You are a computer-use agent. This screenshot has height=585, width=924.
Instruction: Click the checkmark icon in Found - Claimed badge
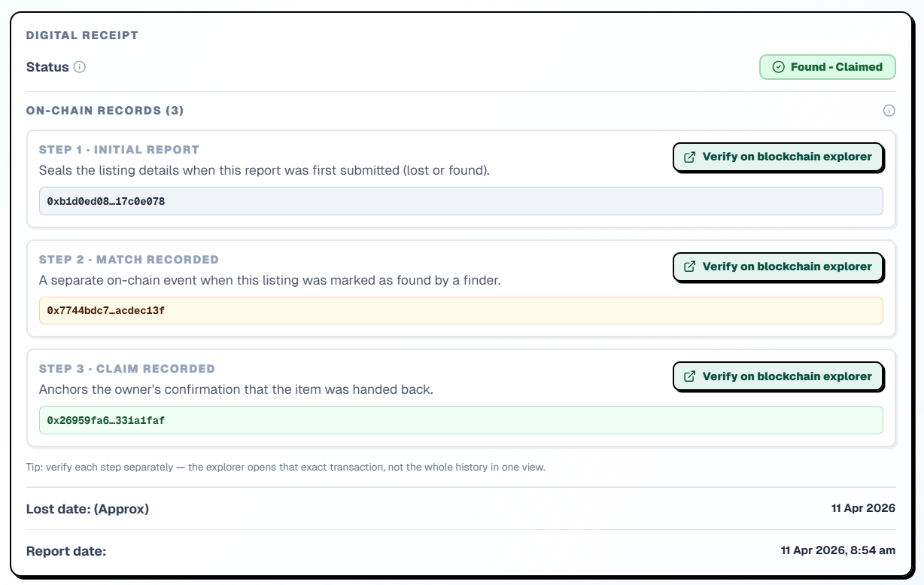(x=779, y=67)
